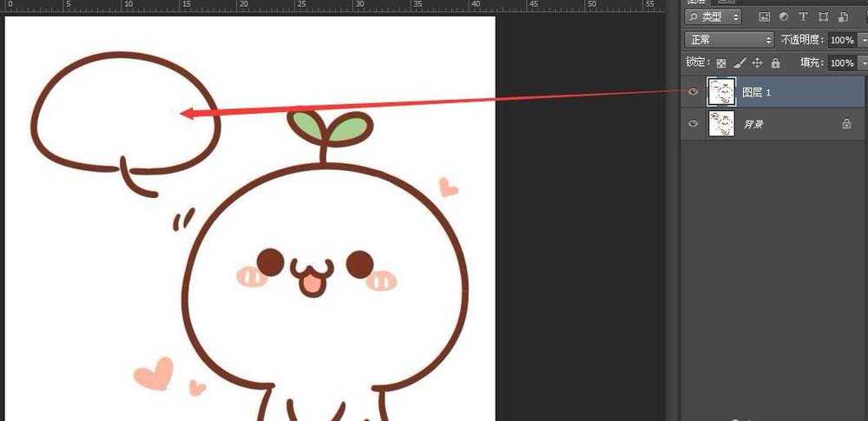Select the 图层 1 layer name
This screenshot has height=421, width=868.
click(756, 92)
